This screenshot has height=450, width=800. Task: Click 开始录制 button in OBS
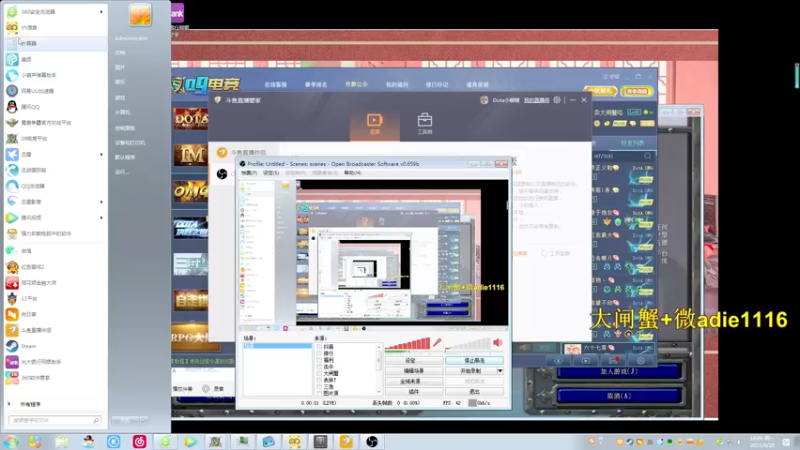(471, 371)
